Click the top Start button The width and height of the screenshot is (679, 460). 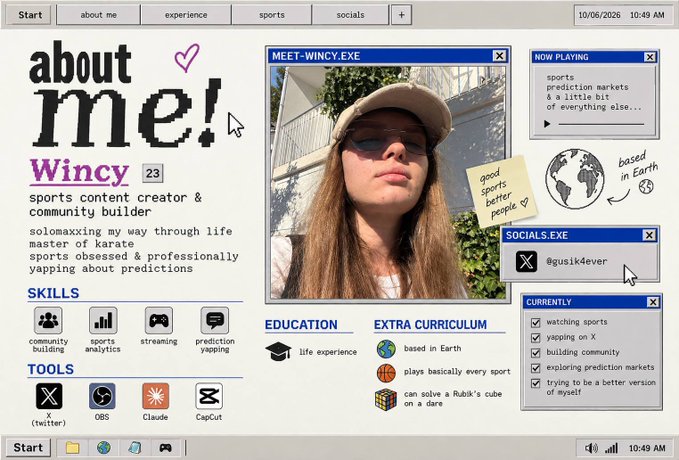pyautogui.click(x=29, y=15)
